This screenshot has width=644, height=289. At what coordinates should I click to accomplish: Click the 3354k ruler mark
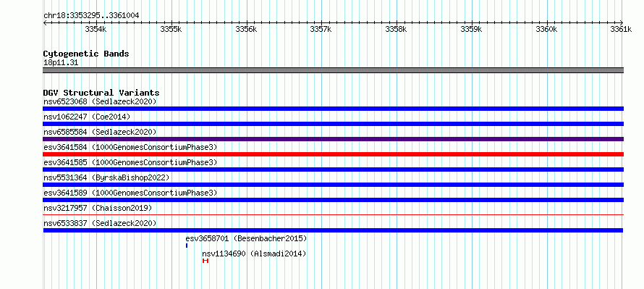(96, 29)
